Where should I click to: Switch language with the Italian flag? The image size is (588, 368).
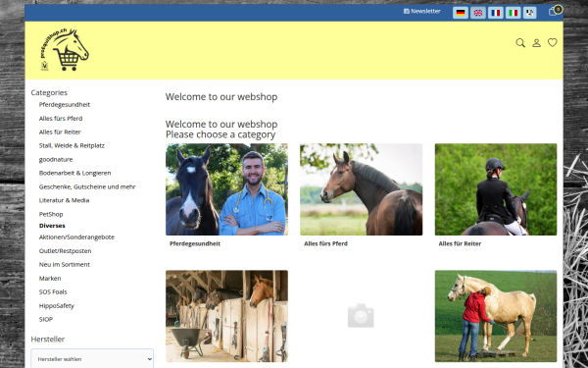click(x=514, y=13)
